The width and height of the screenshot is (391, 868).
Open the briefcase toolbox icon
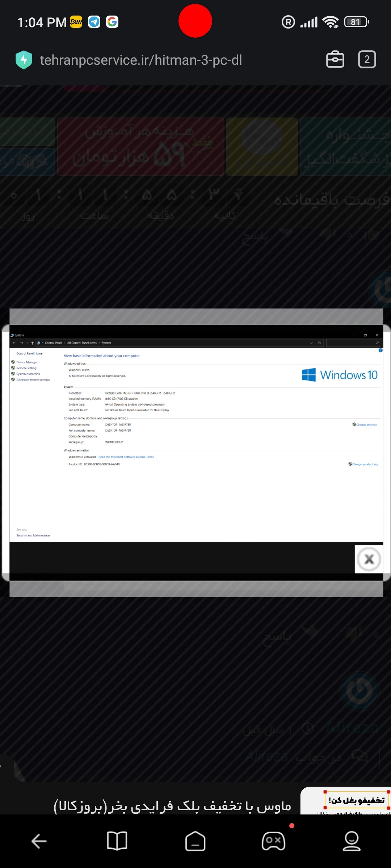tap(335, 60)
